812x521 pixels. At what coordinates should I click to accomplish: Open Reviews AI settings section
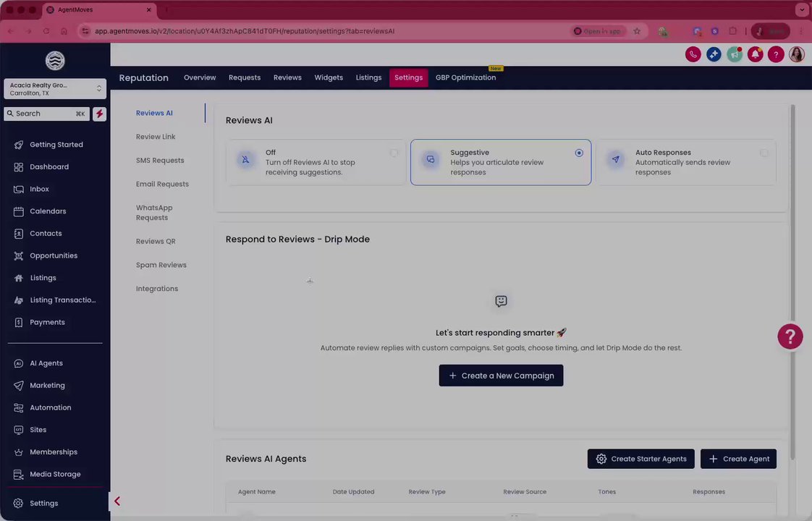point(154,113)
